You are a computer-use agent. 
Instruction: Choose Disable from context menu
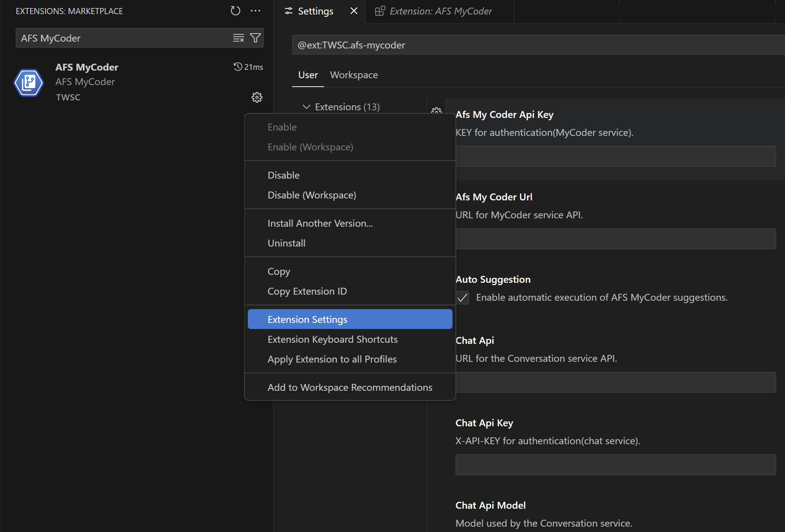click(x=350, y=175)
